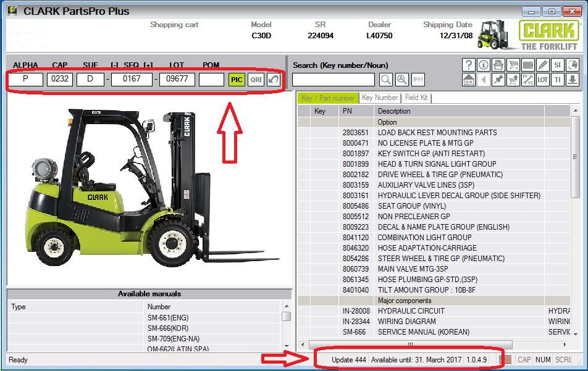
Task: Click the magnifier search icon
Action: pyautogui.click(x=386, y=80)
